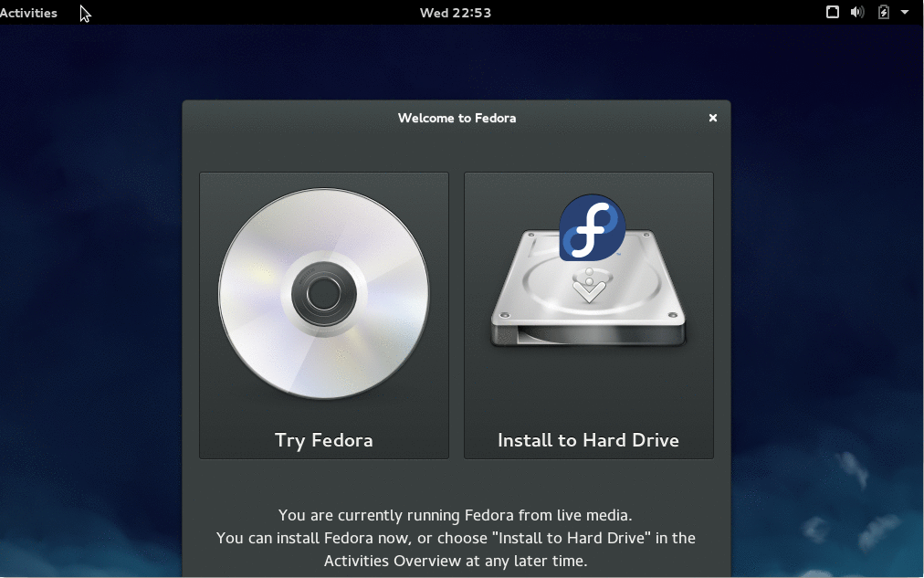
Task: Click the Fedora logo on hard drive
Action: pyautogui.click(x=593, y=227)
